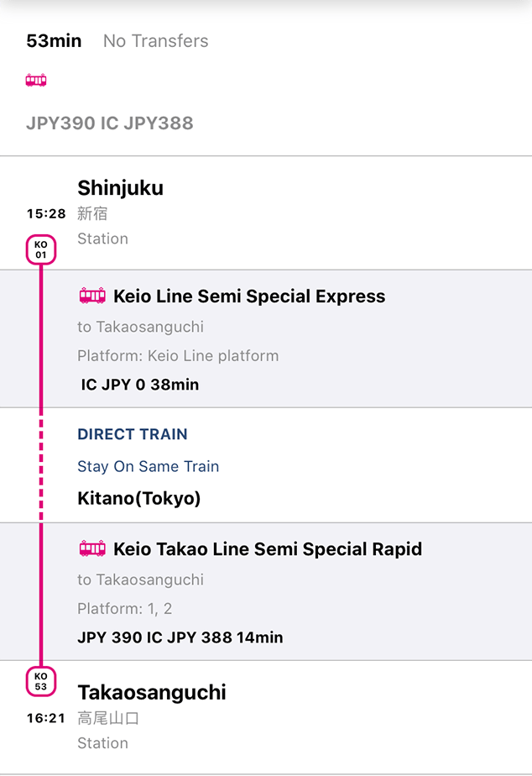Open the Kitano(Tokyo) through-station entry

click(x=139, y=498)
